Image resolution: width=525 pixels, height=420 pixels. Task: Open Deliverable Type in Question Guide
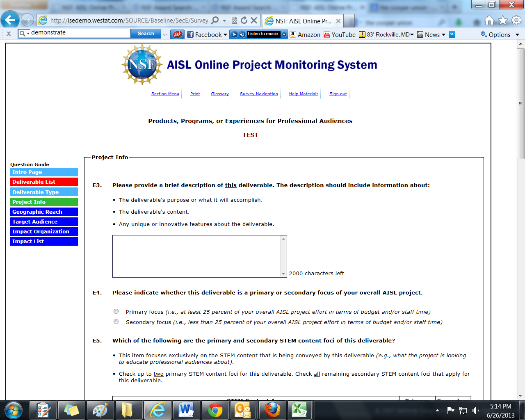[44, 192]
